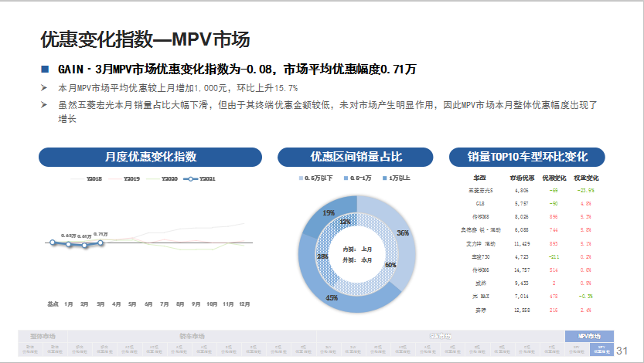Click the 3月 data point on the Y2021 line
The height and width of the screenshot is (363, 644).
(101, 243)
